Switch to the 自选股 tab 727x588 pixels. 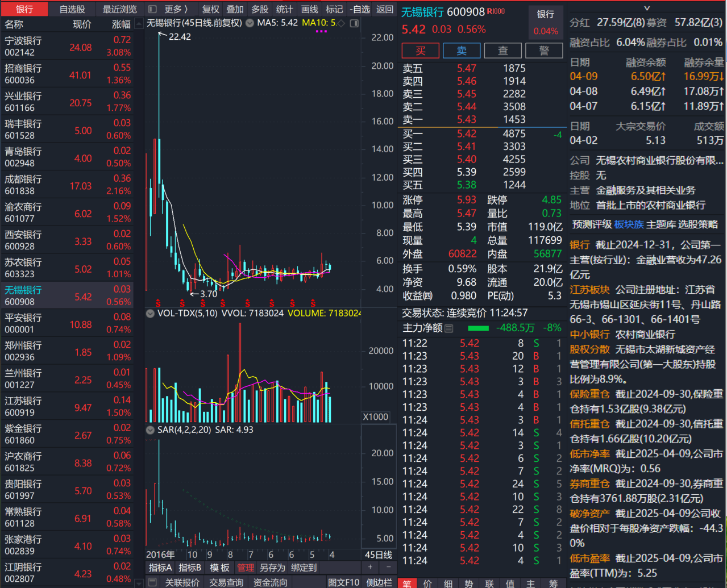click(x=72, y=9)
